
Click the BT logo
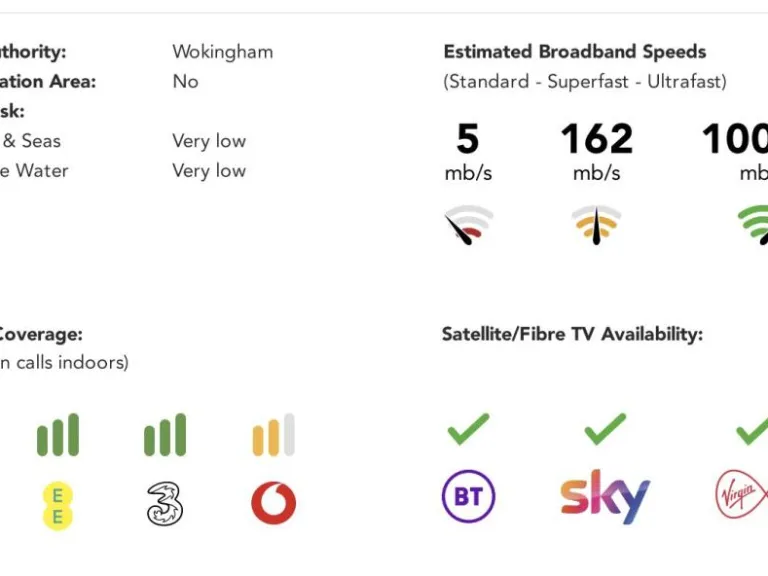pyautogui.click(x=468, y=497)
